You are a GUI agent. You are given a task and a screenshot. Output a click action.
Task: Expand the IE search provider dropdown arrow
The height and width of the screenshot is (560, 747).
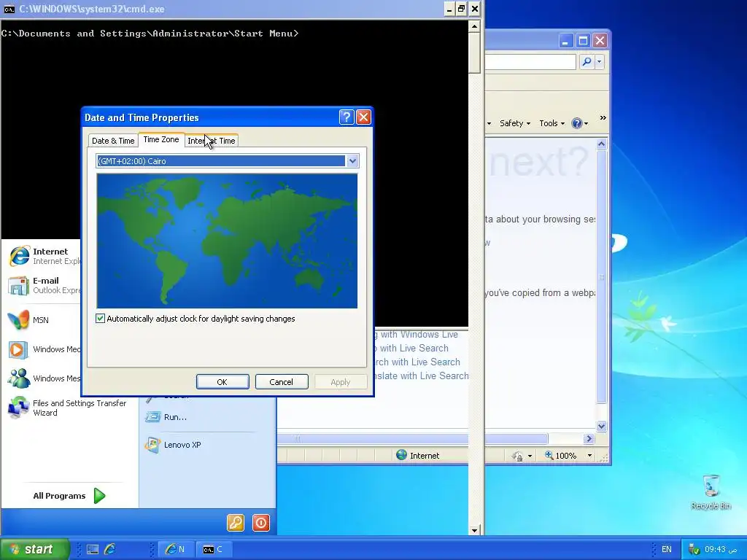coord(600,61)
